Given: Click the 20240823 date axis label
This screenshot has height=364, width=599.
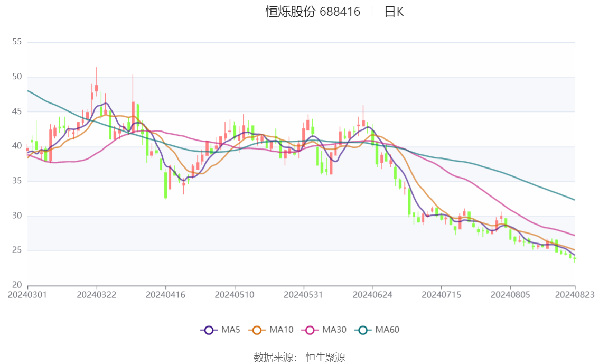Looking at the screenshot, I should pyautogui.click(x=575, y=295).
